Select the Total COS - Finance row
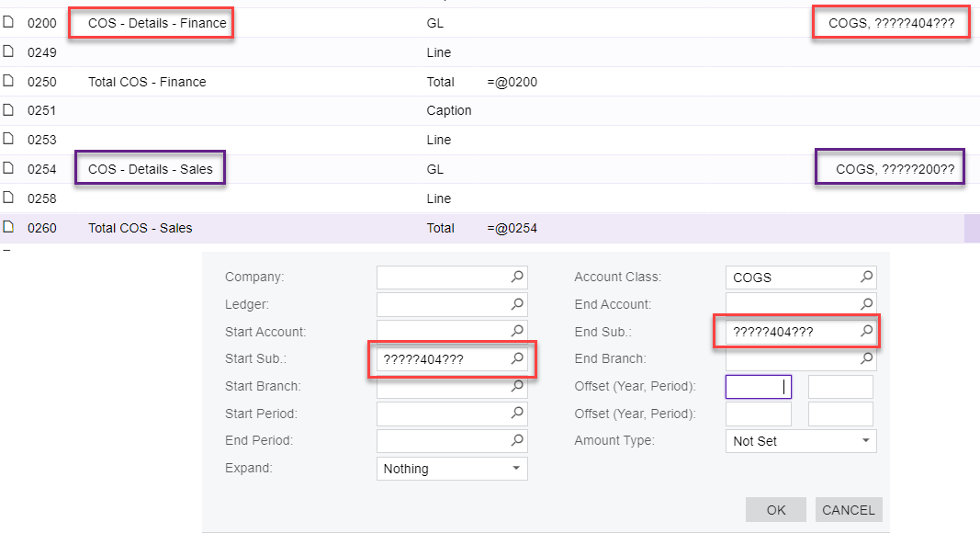This screenshot has width=980, height=533. click(x=147, y=82)
